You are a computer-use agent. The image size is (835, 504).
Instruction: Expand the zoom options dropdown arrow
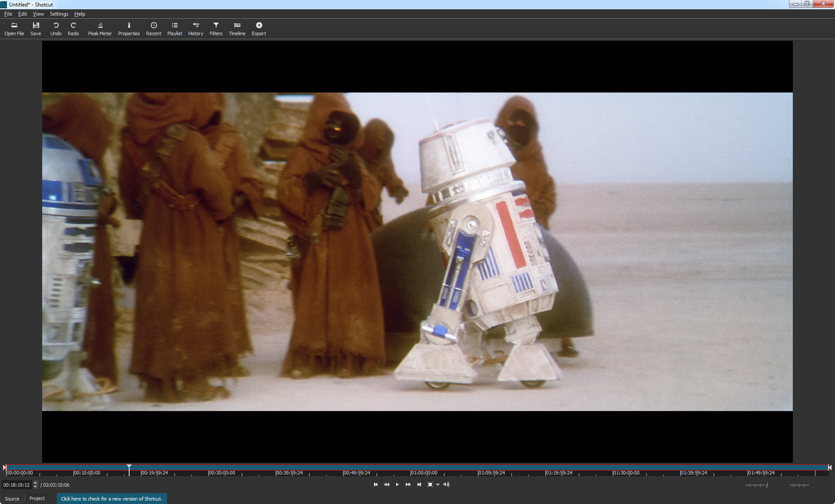[x=438, y=485]
